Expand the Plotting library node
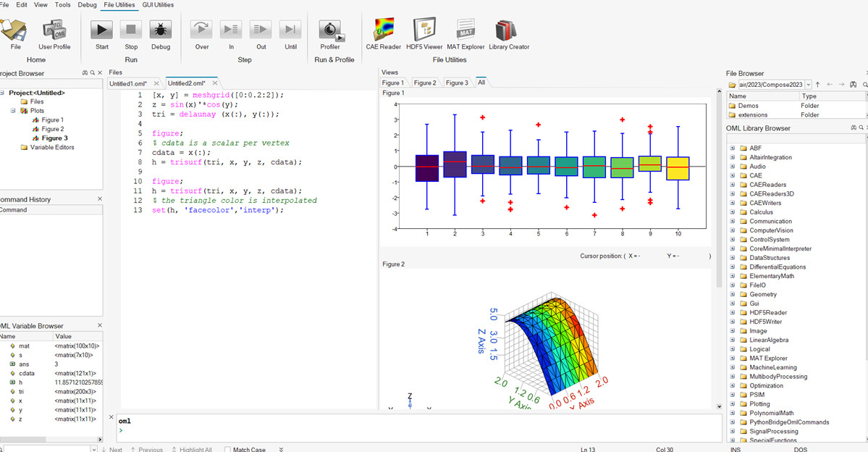The width and height of the screenshot is (868, 452). pos(733,404)
